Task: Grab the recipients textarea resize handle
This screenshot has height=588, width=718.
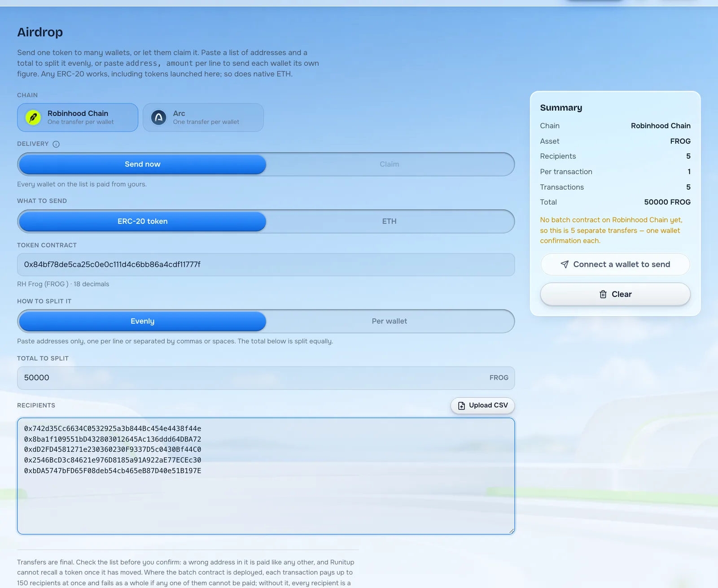Action: pos(511,531)
